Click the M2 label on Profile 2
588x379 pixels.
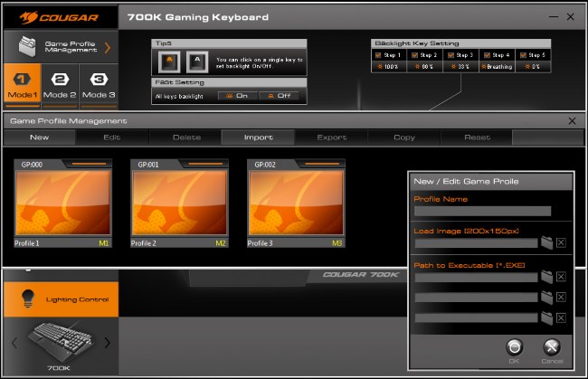point(221,243)
